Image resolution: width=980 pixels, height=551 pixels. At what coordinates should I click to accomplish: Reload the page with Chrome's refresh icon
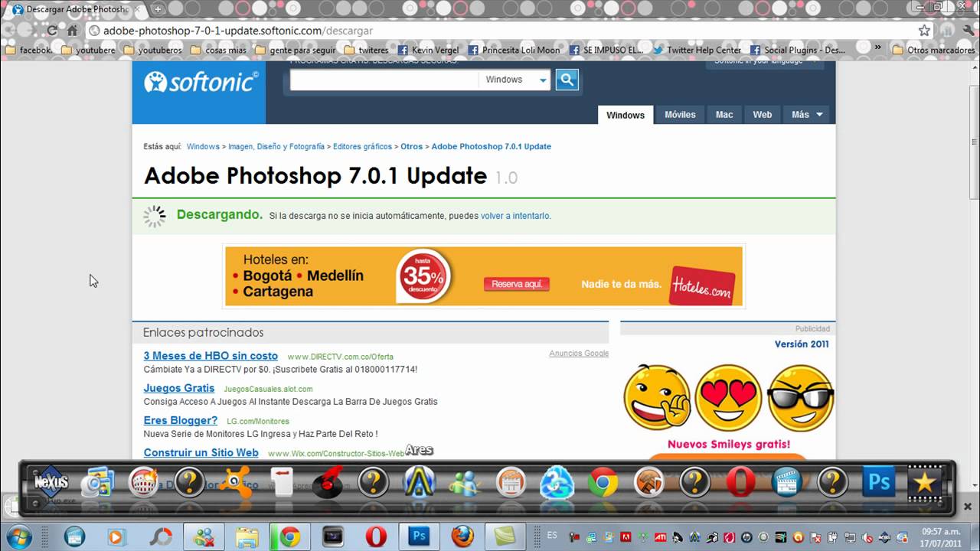[x=52, y=31]
